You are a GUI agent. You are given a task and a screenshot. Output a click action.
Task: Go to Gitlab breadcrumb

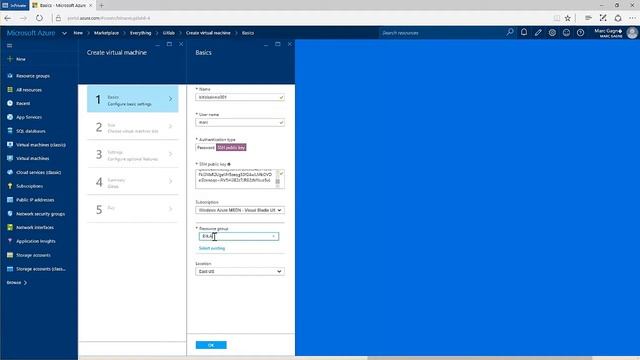pyautogui.click(x=169, y=33)
